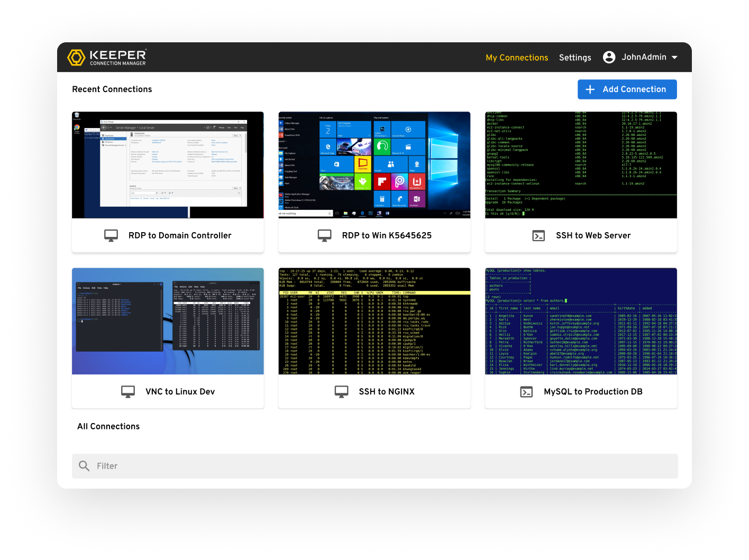Select MySQL to Production DB label
749x560 pixels.
tap(593, 392)
